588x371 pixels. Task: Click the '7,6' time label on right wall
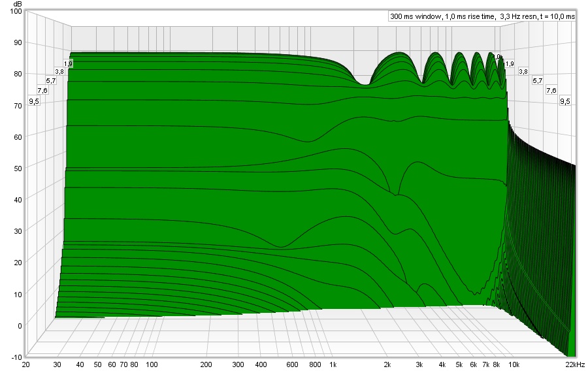pyautogui.click(x=551, y=90)
